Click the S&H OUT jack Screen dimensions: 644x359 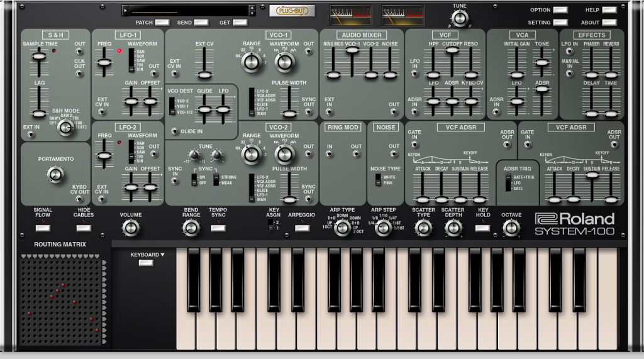(x=79, y=52)
